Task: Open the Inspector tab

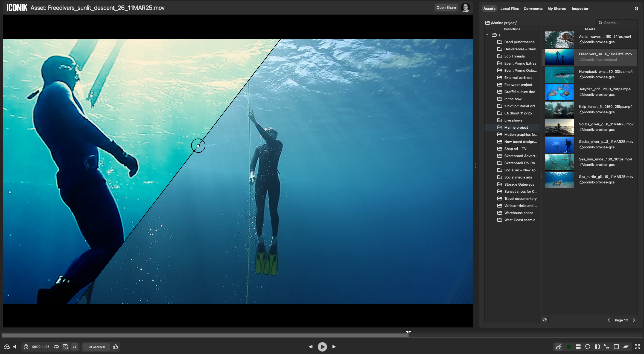Action: tap(580, 8)
